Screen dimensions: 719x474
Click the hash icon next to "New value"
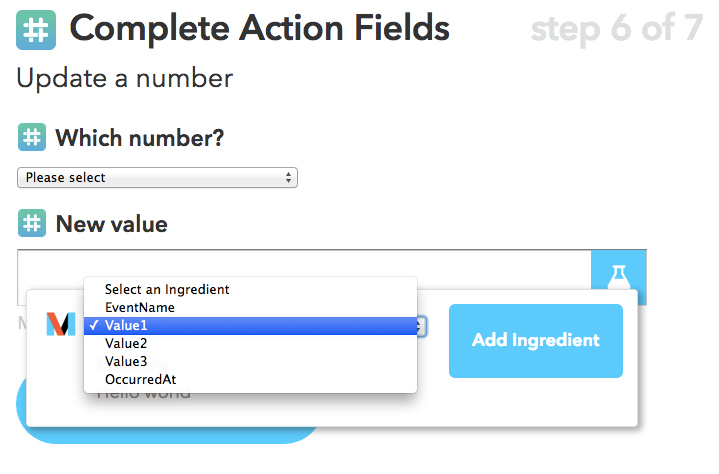tap(32, 223)
